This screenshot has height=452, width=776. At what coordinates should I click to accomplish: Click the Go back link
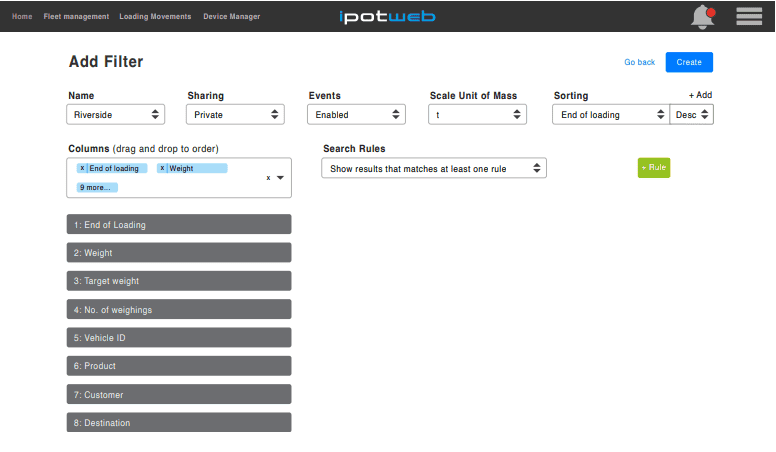coord(639,62)
